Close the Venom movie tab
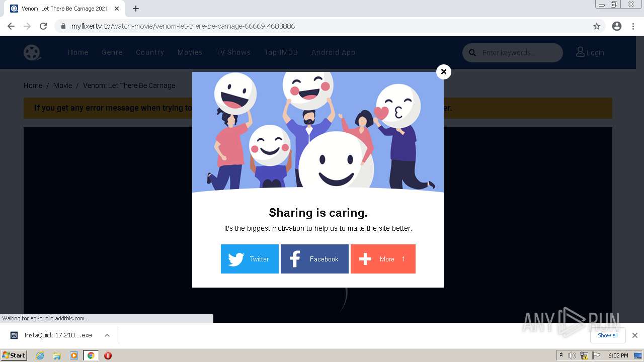 click(x=117, y=9)
